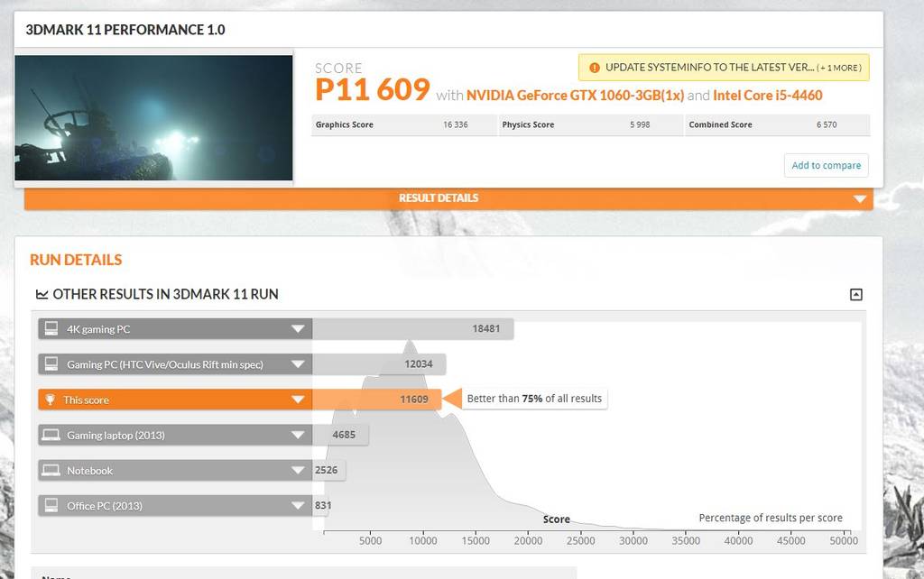Screen dimensions: 924x579
Task: Click the Gaming laptop score 4685
Action: coord(344,435)
